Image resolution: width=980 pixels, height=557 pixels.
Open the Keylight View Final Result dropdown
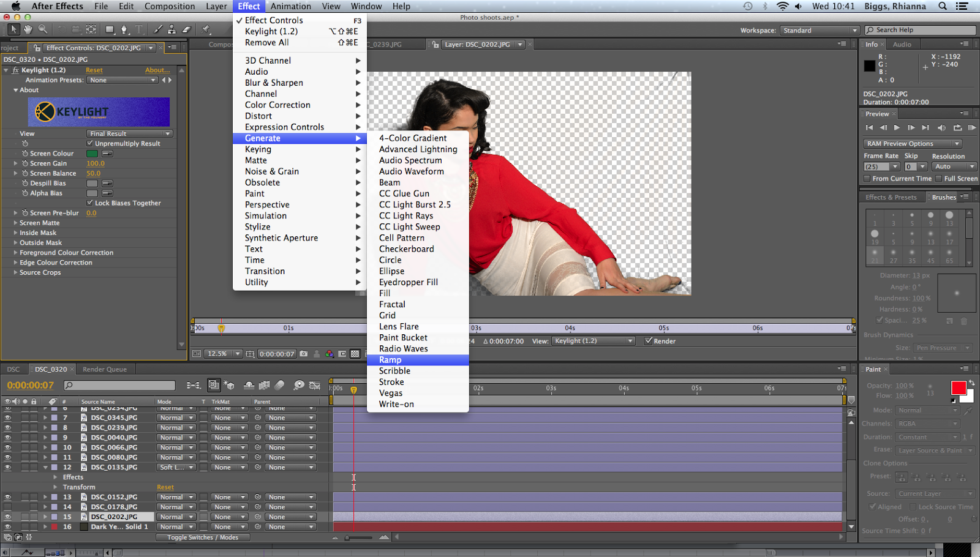tap(129, 133)
